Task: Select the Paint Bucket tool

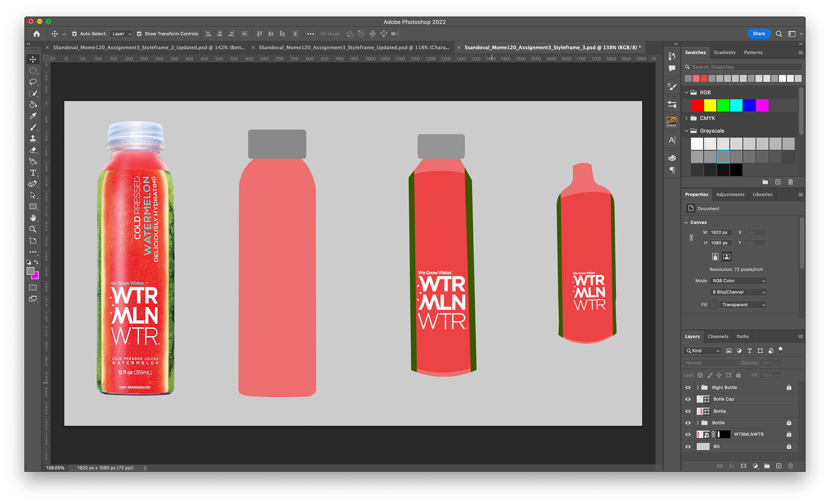Action: (x=33, y=105)
